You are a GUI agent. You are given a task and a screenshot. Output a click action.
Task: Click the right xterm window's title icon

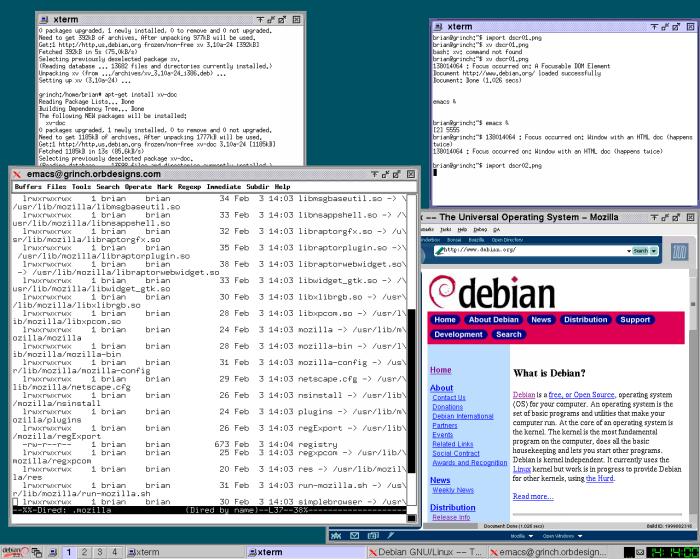pyautogui.click(x=439, y=26)
